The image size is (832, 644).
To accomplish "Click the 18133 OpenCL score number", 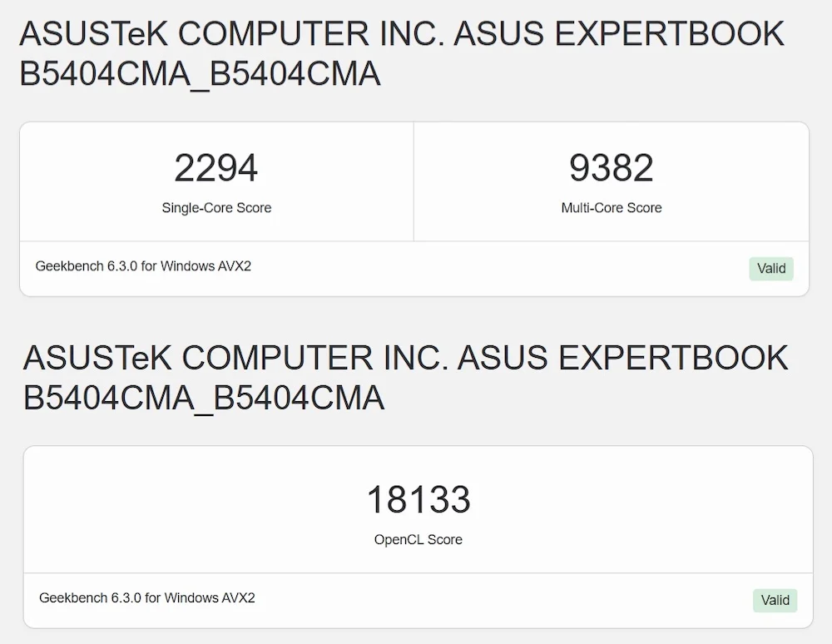I will [418, 500].
